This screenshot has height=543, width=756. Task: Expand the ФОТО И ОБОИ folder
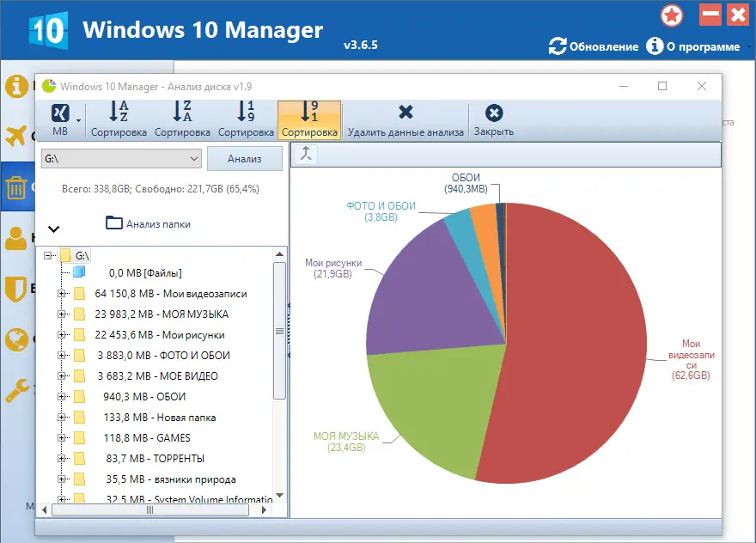click(61, 356)
